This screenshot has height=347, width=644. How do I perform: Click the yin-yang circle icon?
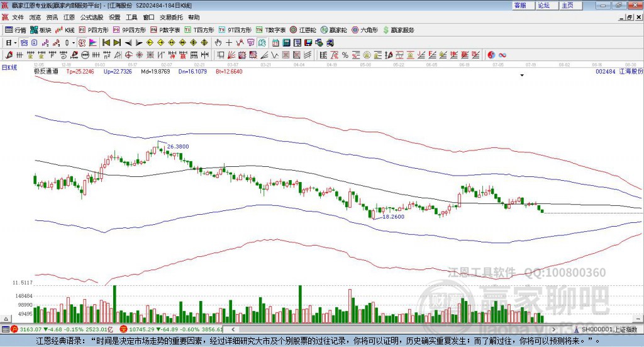(x=491, y=55)
